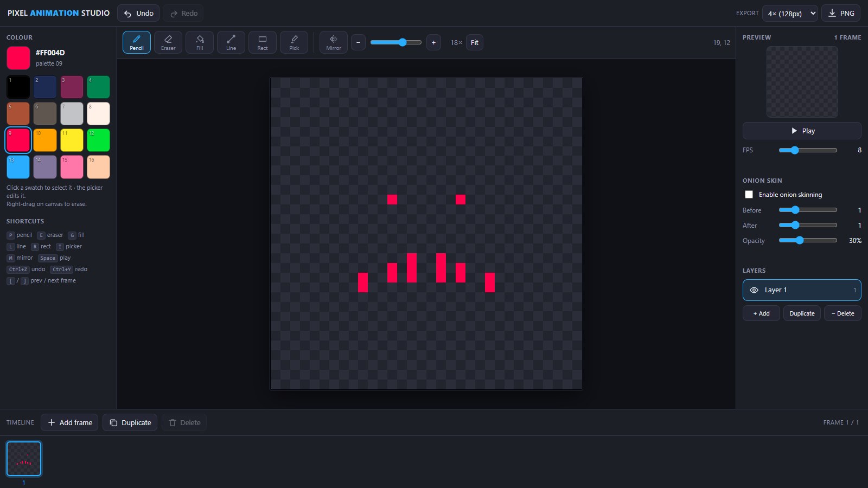Select the Layer 1 row name

point(776,290)
